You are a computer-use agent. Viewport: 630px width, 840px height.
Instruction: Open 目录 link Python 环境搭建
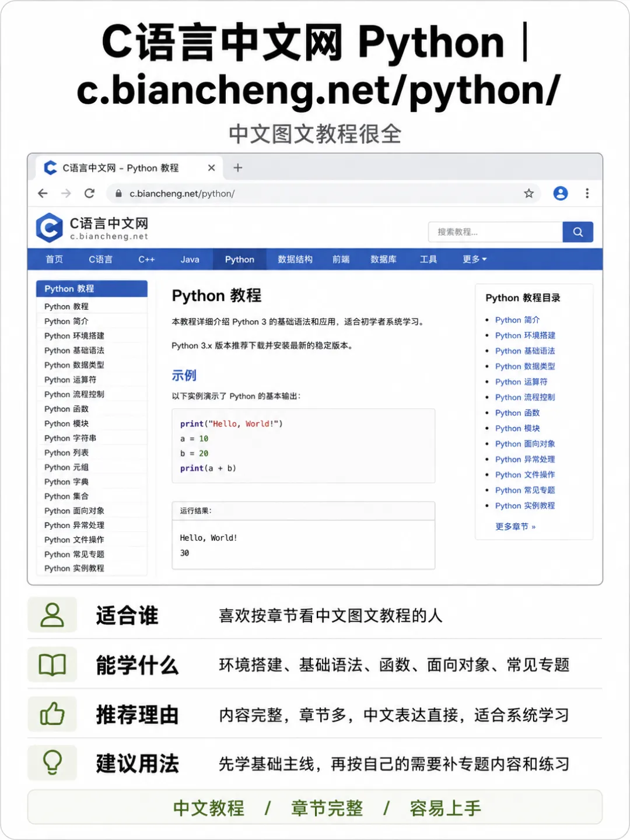point(525,335)
